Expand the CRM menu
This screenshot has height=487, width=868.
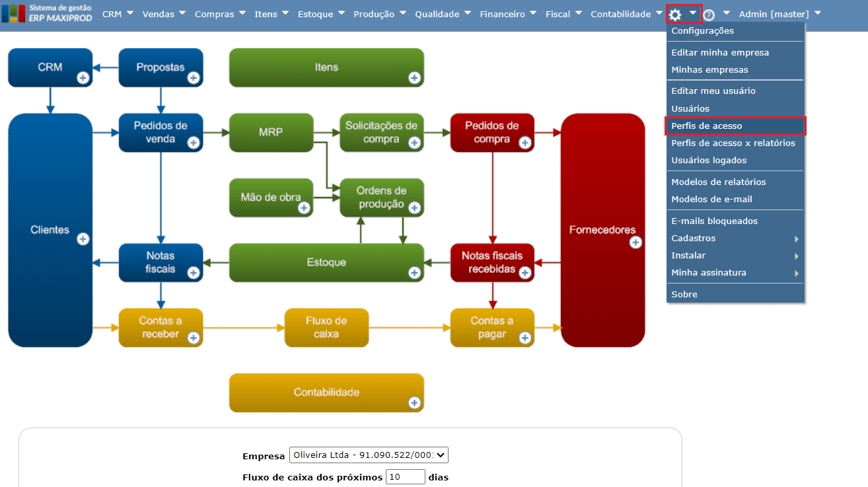tap(118, 14)
